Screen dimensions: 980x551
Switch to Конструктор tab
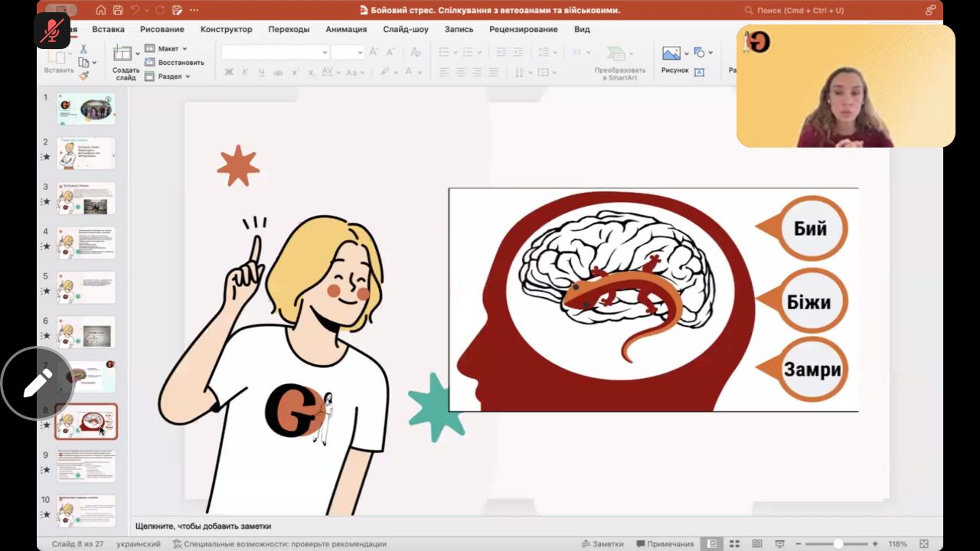pyautogui.click(x=226, y=29)
